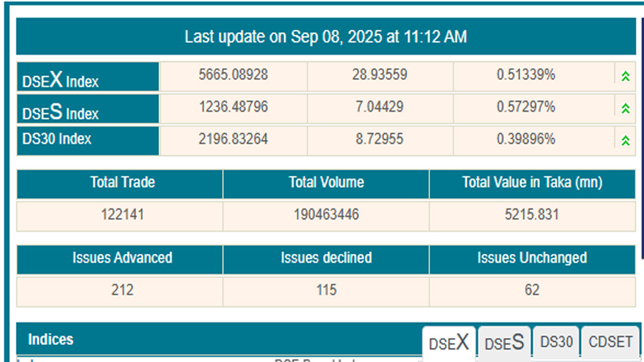Click the green up arrow for DS30 Index

(625, 140)
